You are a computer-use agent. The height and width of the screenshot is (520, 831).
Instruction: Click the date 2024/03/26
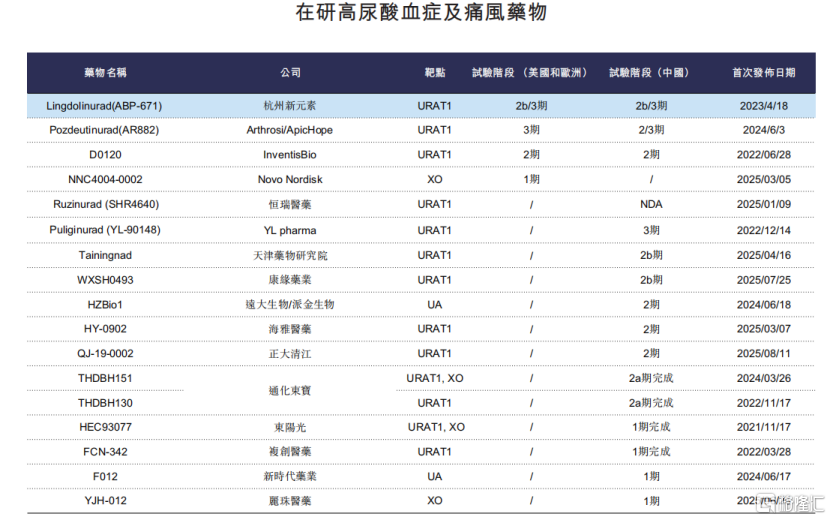pos(764,378)
